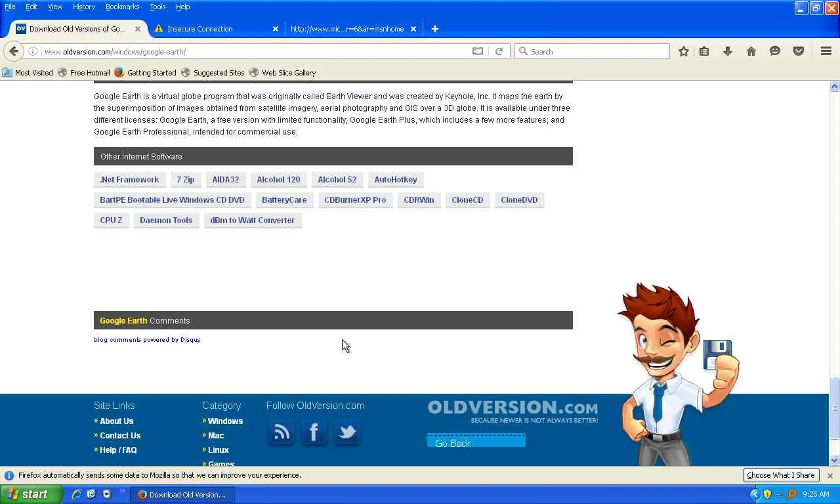Show hidden system tray icons

755,494
